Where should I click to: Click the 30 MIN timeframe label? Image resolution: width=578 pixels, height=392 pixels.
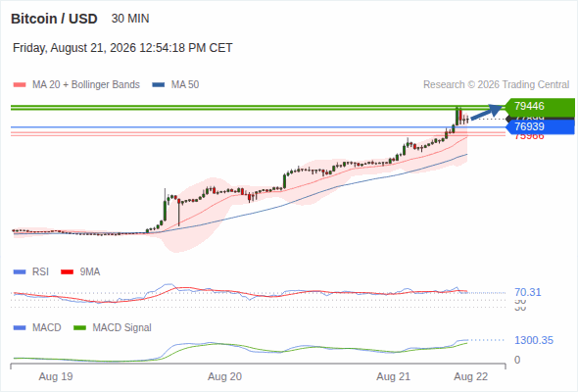click(130, 19)
